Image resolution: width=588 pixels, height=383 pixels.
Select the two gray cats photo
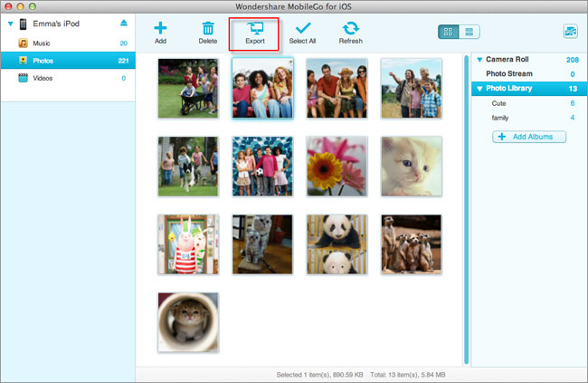tap(262, 244)
